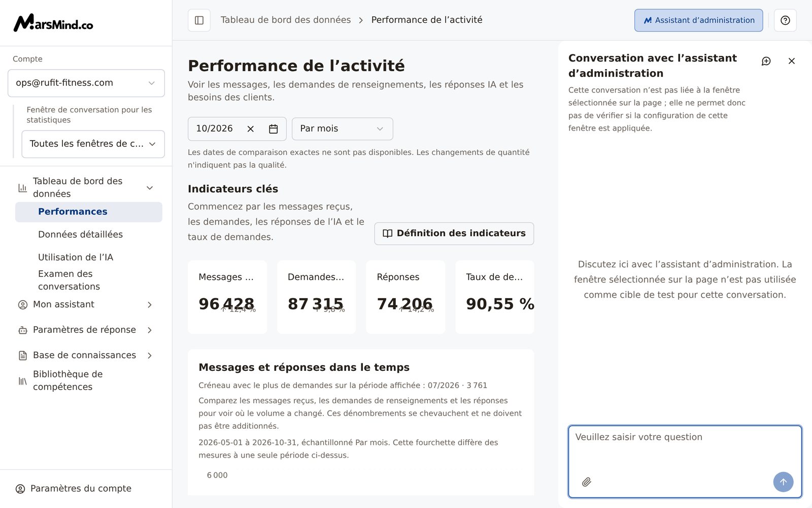Click the Tableau de bord chart icon

click(22, 188)
